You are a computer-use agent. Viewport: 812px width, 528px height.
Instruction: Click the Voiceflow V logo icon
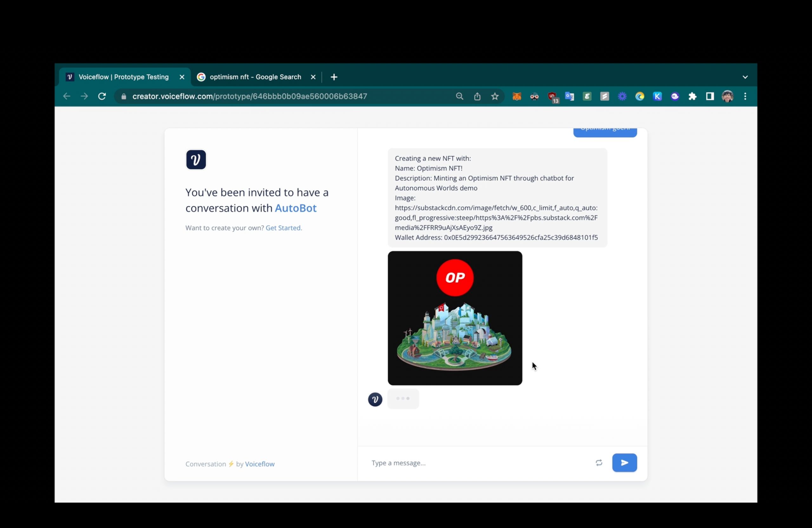(195, 160)
